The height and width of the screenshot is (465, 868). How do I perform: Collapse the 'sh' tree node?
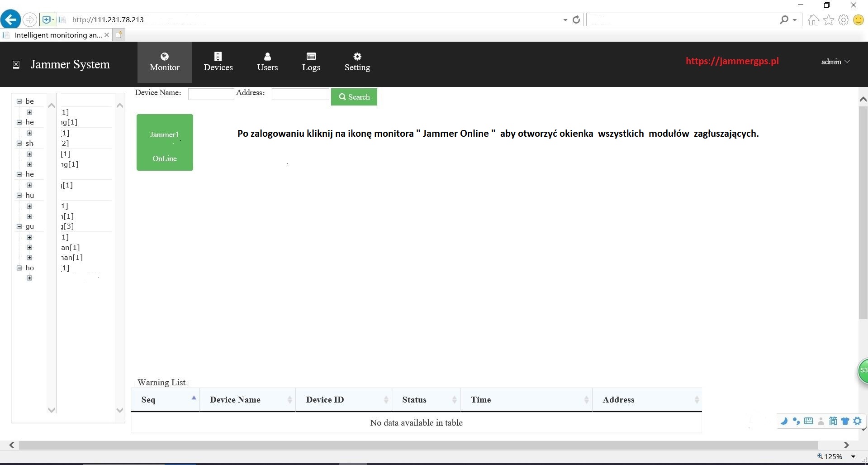[x=19, y=143]
